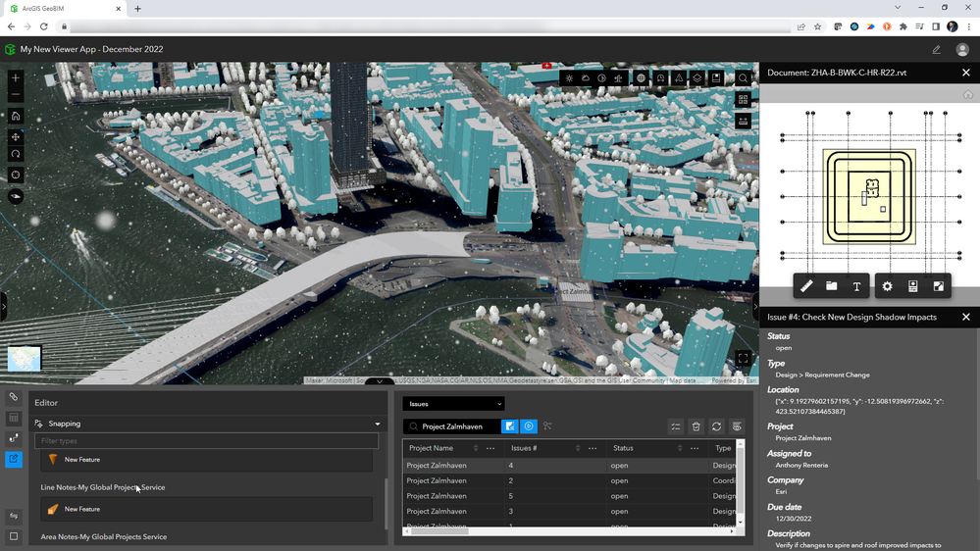Click the square panel icon in sidebar
Screen dimensions: 980x551
[x=14, y=536]
